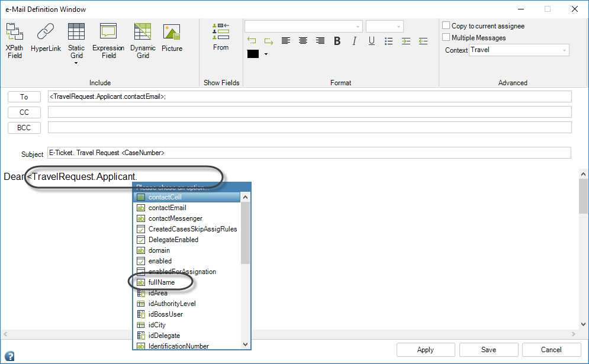The image size is (589, 364).
Task: Choose CreatedCasesSkipAssigRules option
Action: coord(186,229)
